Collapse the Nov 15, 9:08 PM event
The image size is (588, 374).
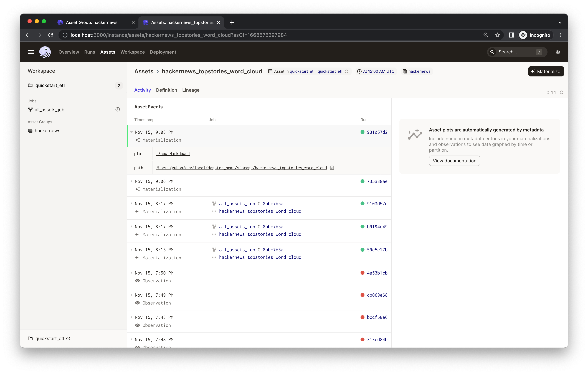(x=131, y=132)
